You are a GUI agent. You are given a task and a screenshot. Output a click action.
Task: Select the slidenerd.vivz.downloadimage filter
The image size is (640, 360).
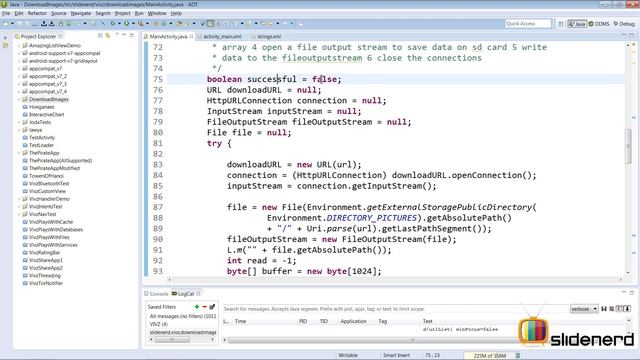[182, 332]
